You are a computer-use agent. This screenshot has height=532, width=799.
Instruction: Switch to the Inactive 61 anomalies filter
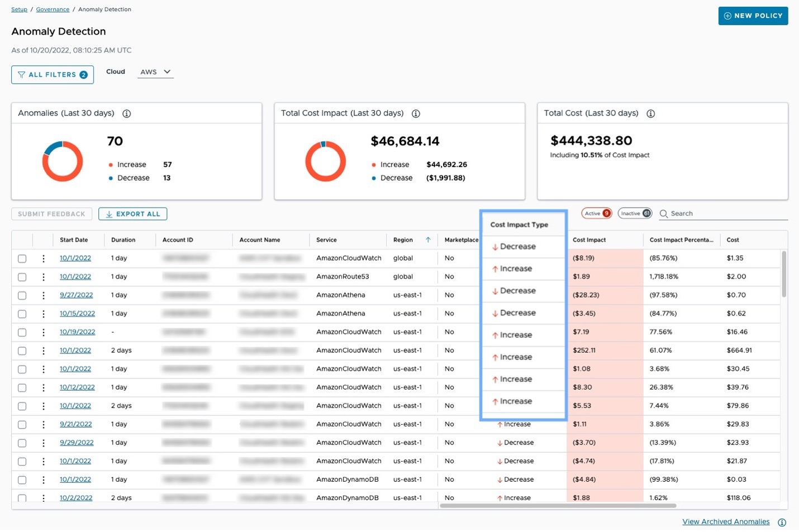[x=635, y=213]
